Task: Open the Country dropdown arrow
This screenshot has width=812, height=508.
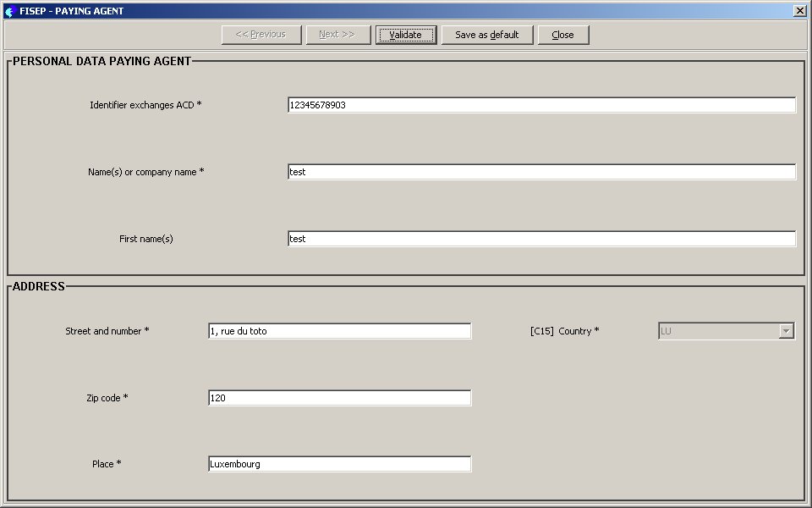Action: [x=787, y=331]
